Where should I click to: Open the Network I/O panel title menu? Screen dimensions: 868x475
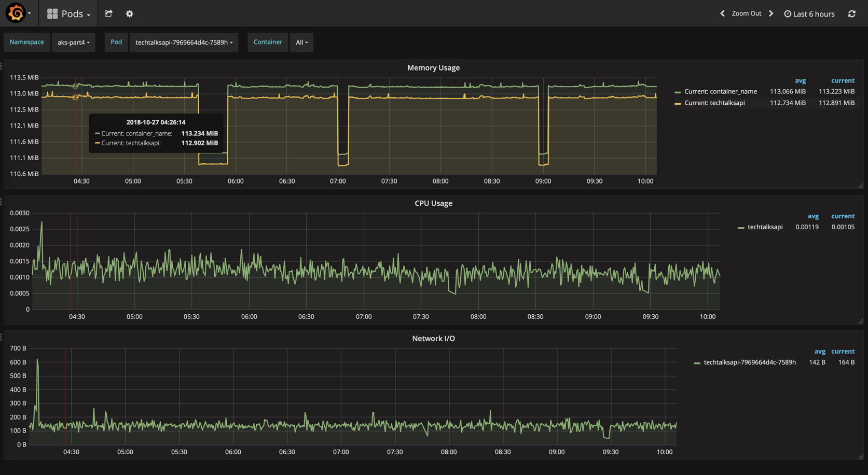433,339
